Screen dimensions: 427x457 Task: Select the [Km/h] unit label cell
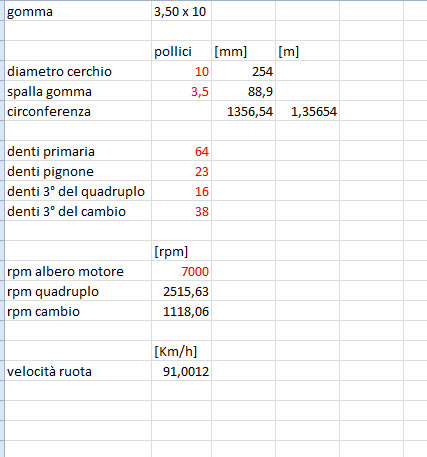click(181, 351)
